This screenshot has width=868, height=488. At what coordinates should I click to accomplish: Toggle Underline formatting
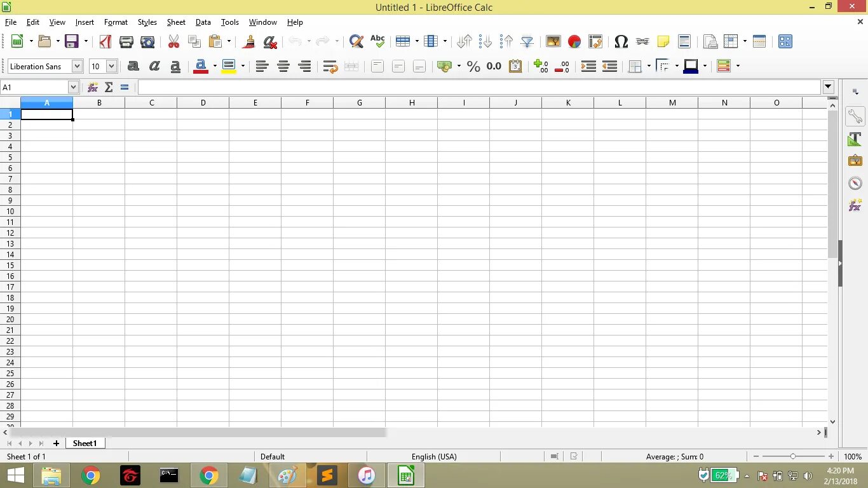[x=175, y=66]
